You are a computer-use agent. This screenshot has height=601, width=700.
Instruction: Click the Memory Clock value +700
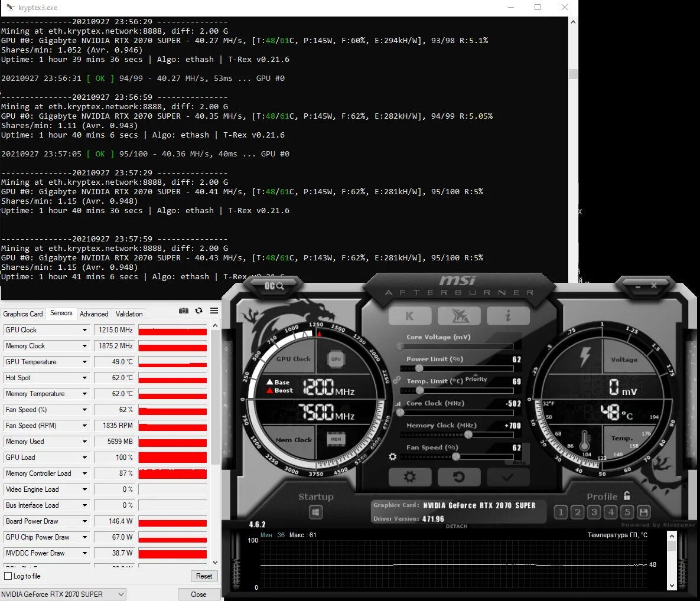point(513,426)
